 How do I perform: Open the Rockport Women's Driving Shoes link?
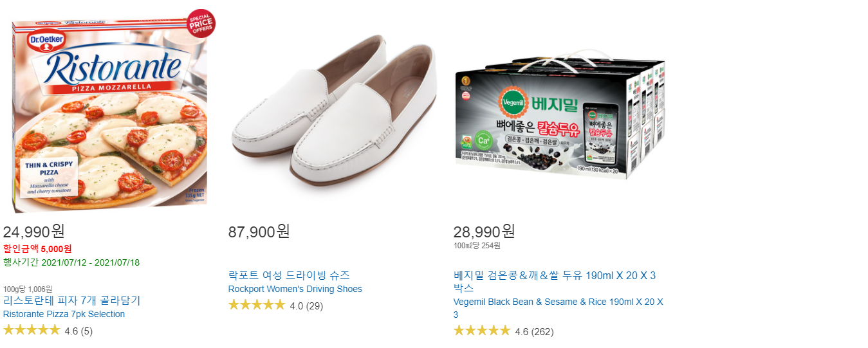pos(295,289)
